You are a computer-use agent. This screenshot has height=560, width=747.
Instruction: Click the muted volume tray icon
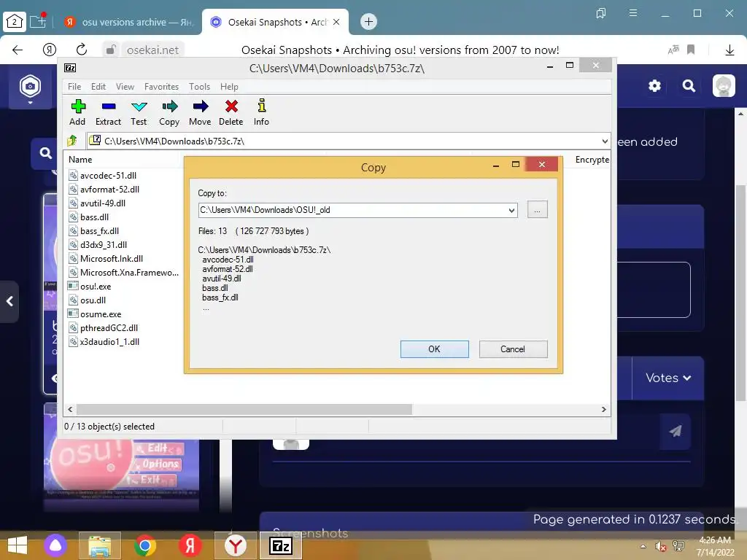tap(660, 546)
